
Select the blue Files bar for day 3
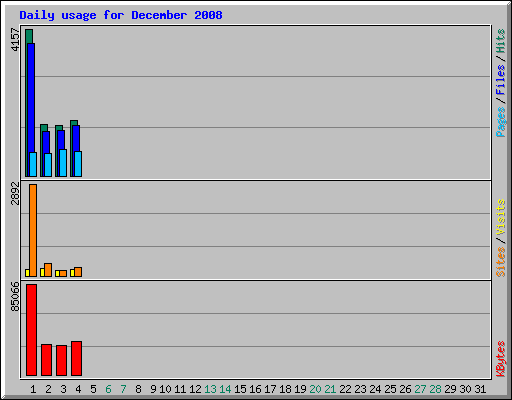61,140
